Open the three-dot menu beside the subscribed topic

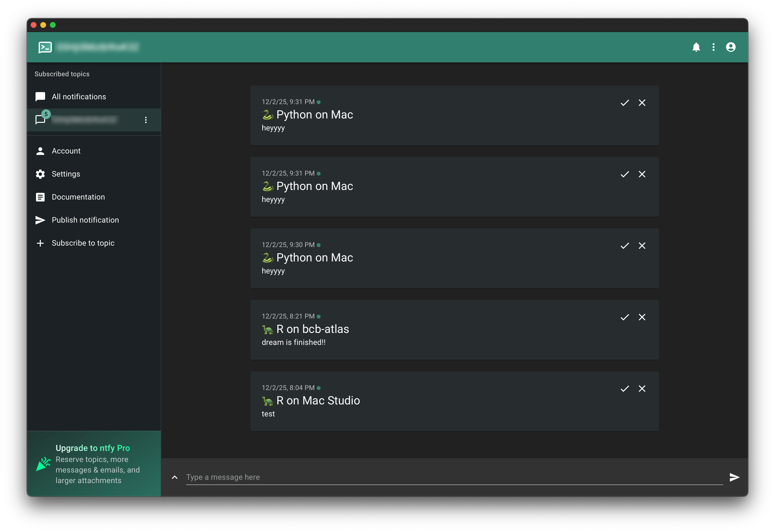click(x=145, y=120)
